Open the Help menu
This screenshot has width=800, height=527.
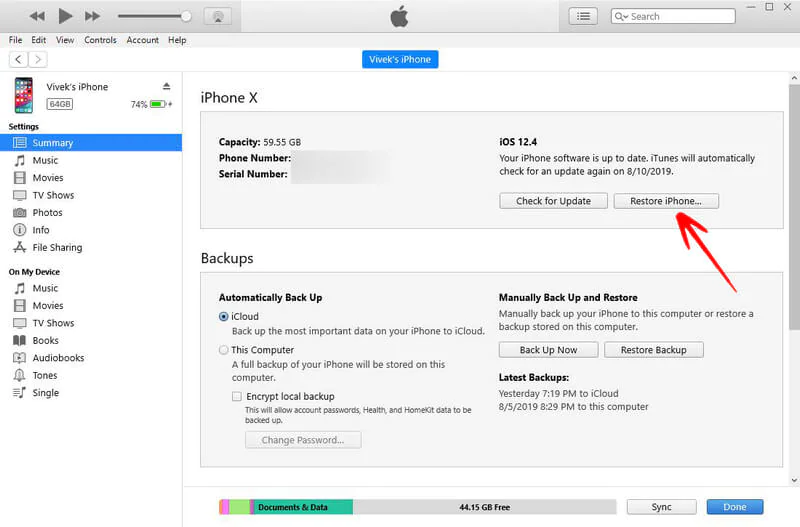(x=177, y=40)
